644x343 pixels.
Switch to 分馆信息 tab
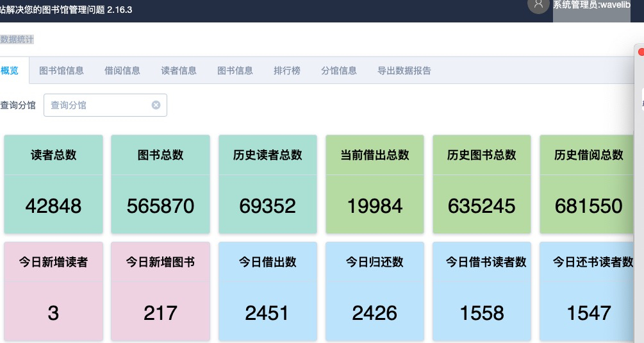[339, 71]
